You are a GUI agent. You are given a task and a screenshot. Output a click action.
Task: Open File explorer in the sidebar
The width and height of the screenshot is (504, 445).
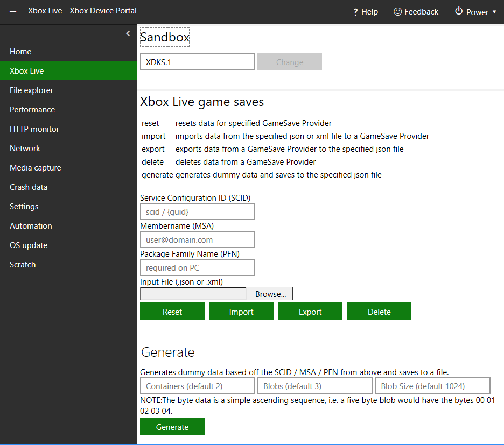[68, 90]
